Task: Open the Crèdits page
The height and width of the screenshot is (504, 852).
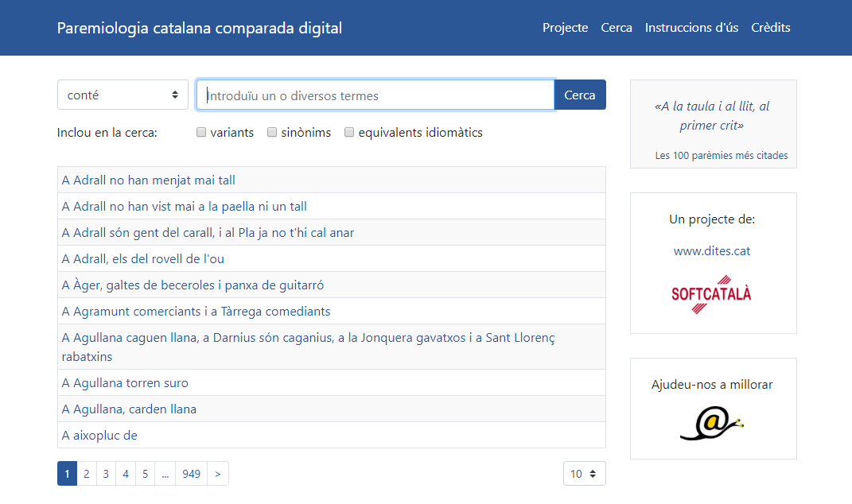Action: point(770,28)
